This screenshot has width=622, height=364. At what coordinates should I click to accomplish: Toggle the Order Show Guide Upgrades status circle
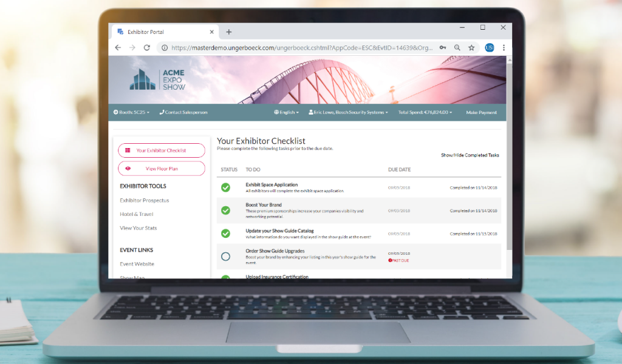point(225,257)
